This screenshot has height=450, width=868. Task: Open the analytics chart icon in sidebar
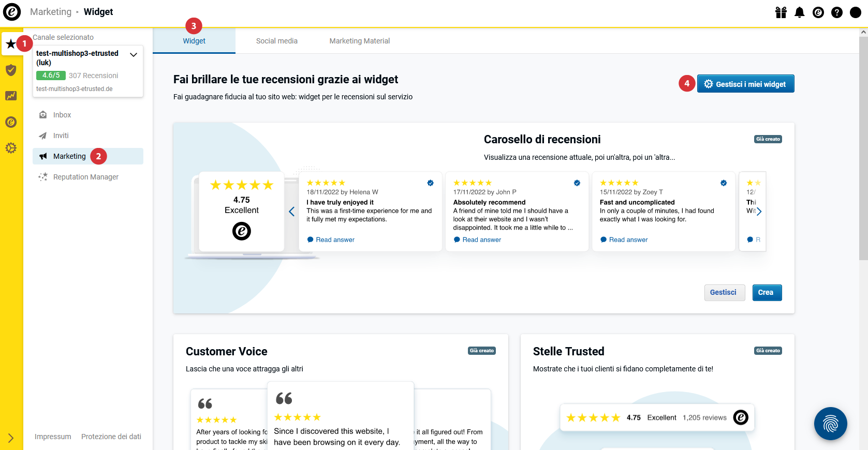click(11, 96)
